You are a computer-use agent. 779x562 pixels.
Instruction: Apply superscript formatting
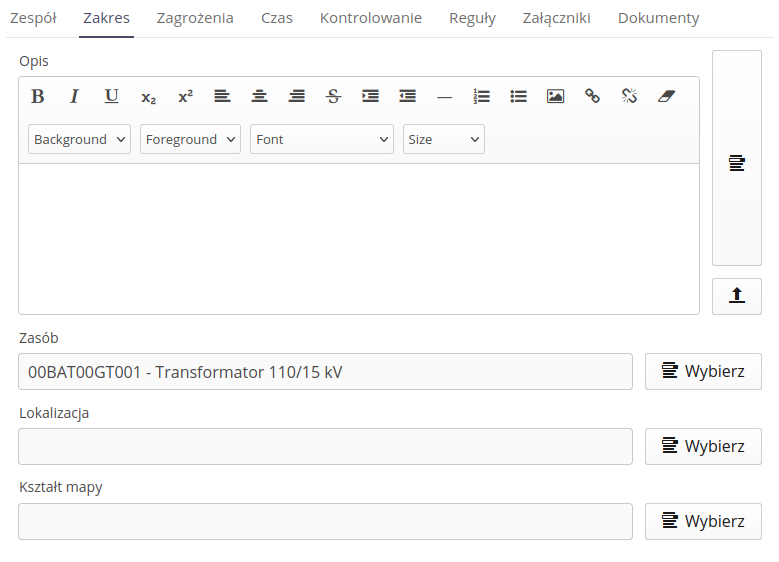[x=185, y=96]
